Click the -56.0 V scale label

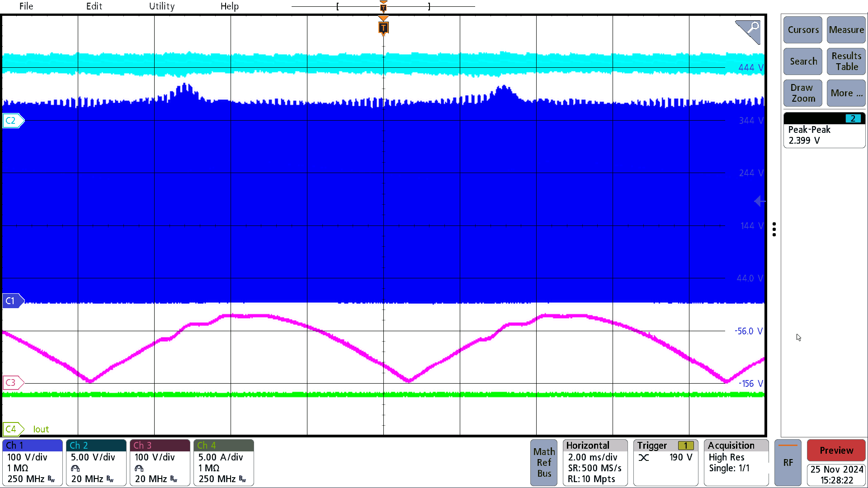[749, 331]
